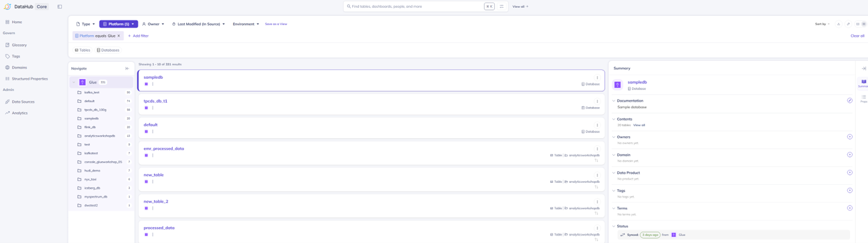
Task: Collapse the left sidebar via toggle icon
Action: 60,7
